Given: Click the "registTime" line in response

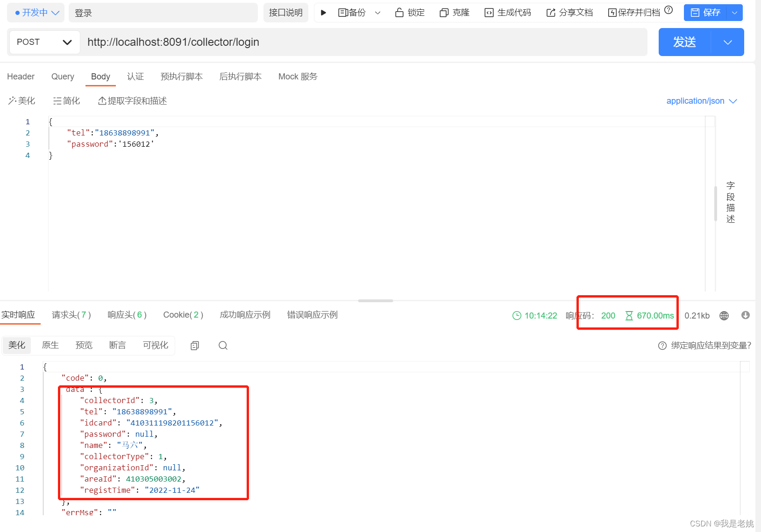Looking at the screenshot, I should pyautogui.click(x=140, y=490).
